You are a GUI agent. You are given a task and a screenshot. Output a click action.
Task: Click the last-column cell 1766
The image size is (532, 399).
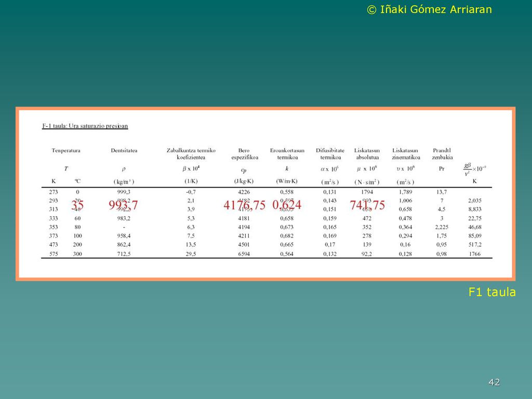pos(475,254)
